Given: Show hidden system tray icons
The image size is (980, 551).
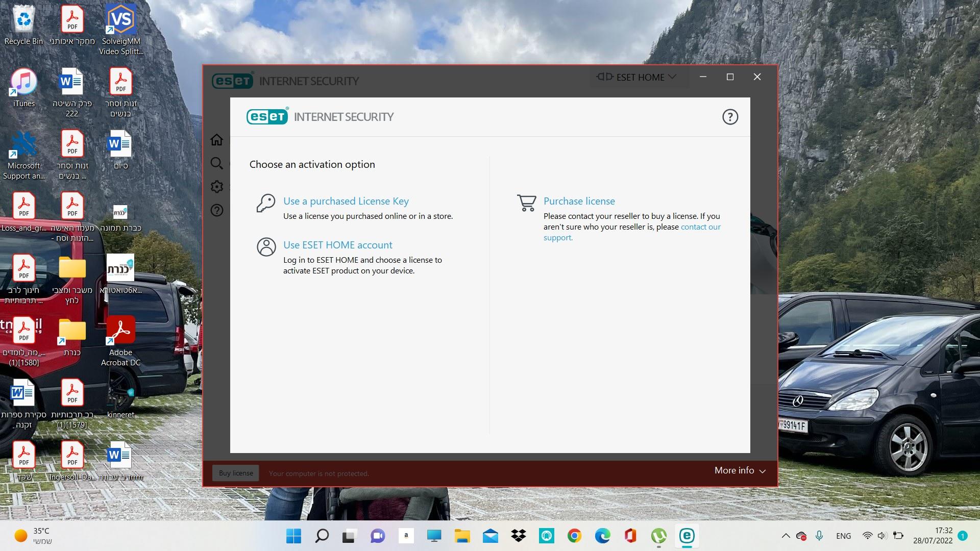Looking at the screenshot, I should coord(786,536).
